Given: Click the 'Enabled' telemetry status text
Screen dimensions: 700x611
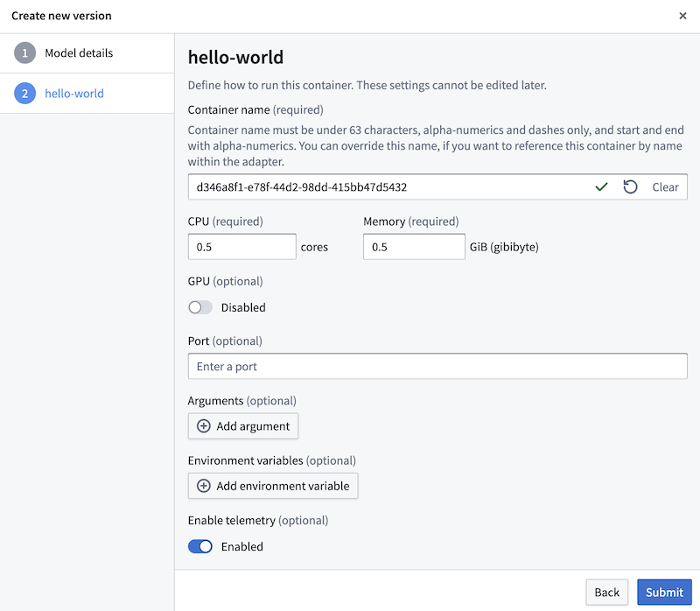Looking at the screenshot, I should pos(242,547).
